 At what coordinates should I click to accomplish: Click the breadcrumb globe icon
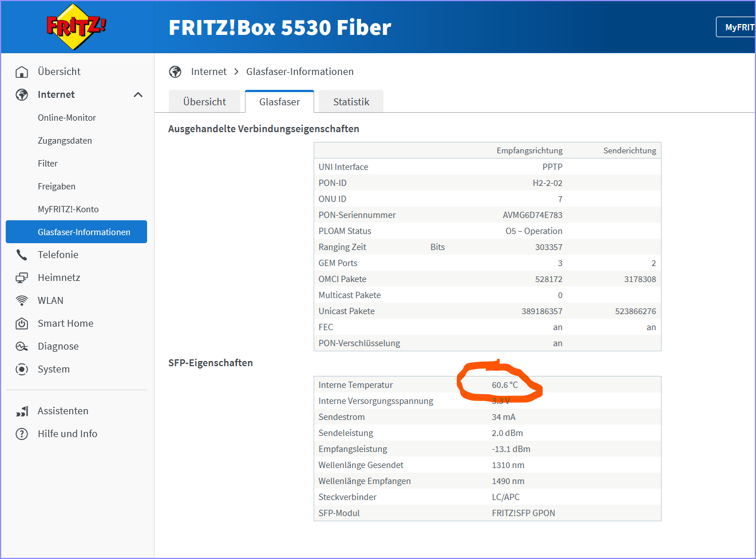(x=175, y=72)
